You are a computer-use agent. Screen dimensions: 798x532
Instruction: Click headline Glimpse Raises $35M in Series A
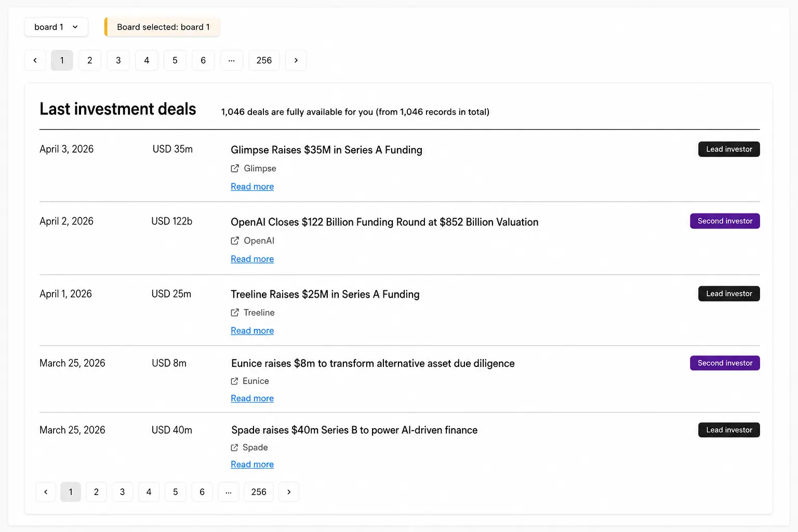(x=326, y=150)
